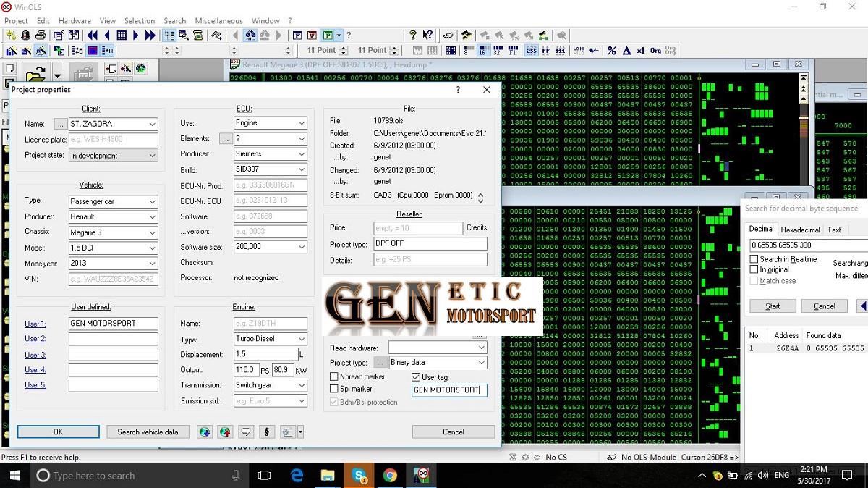Viewport: 868px width, 488px height.
Task: Toggle the Spi marker checkbox
Action: (334, 389)
